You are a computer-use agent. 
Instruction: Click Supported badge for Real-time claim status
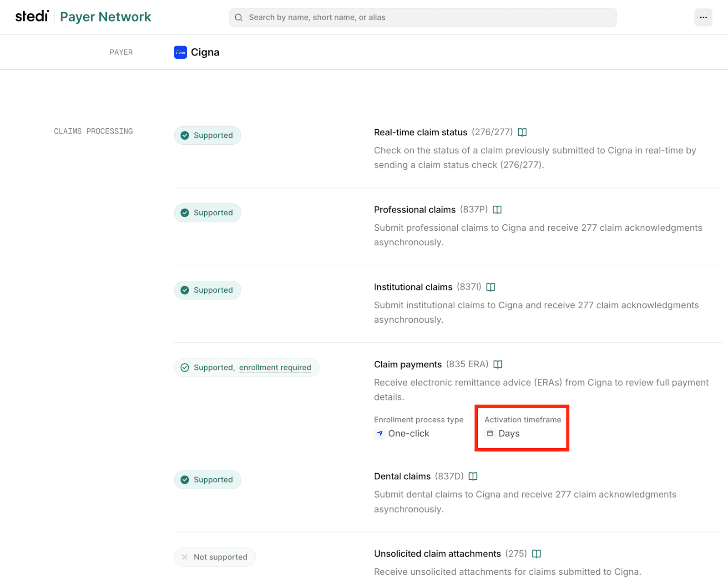[x=207, y=135]
